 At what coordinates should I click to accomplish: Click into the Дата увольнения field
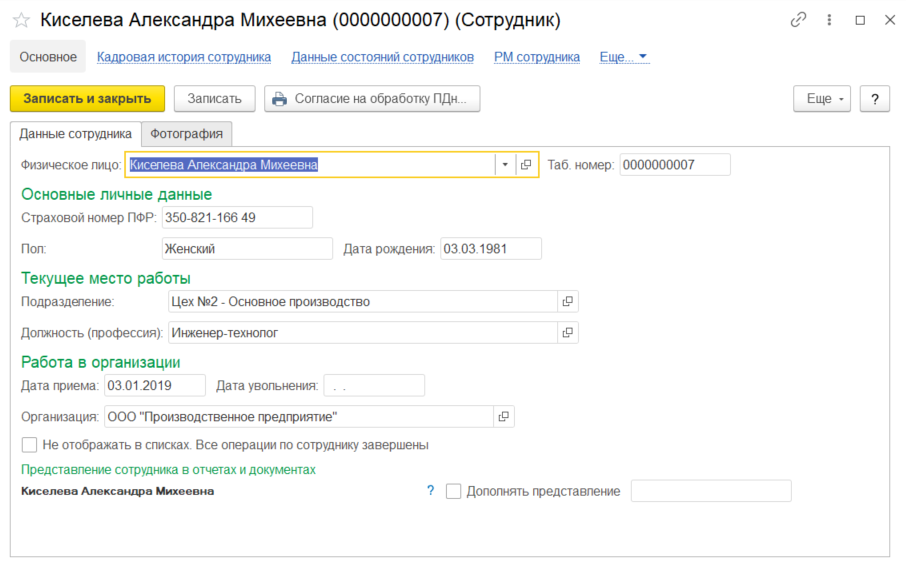coord(374,385)
